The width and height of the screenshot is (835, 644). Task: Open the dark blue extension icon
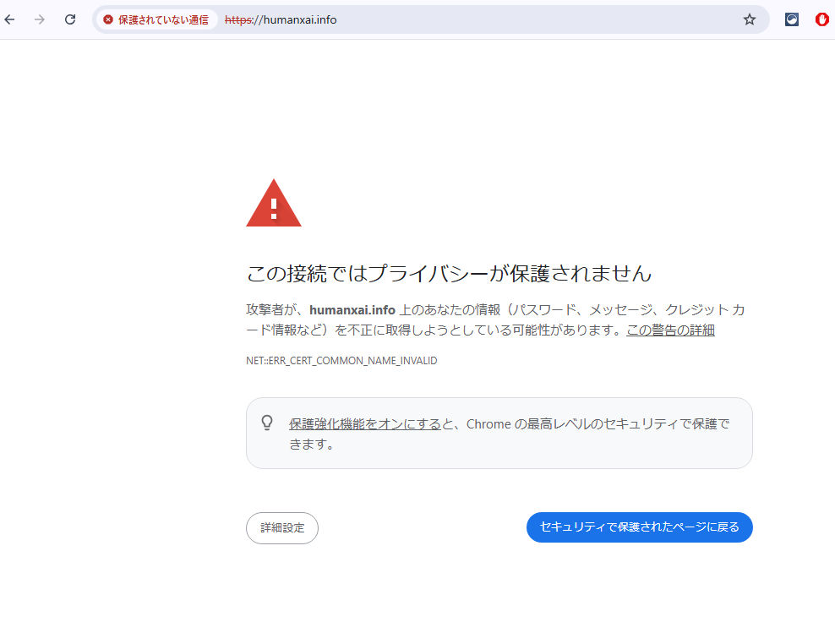pos(792,19)
